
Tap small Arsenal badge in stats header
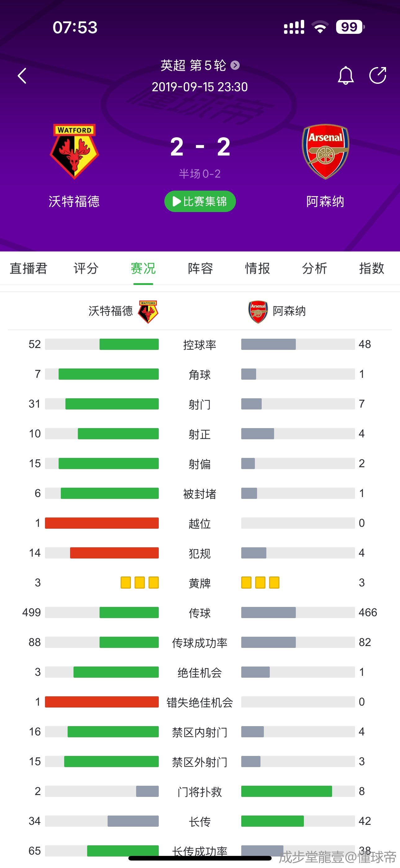point(258,312)
